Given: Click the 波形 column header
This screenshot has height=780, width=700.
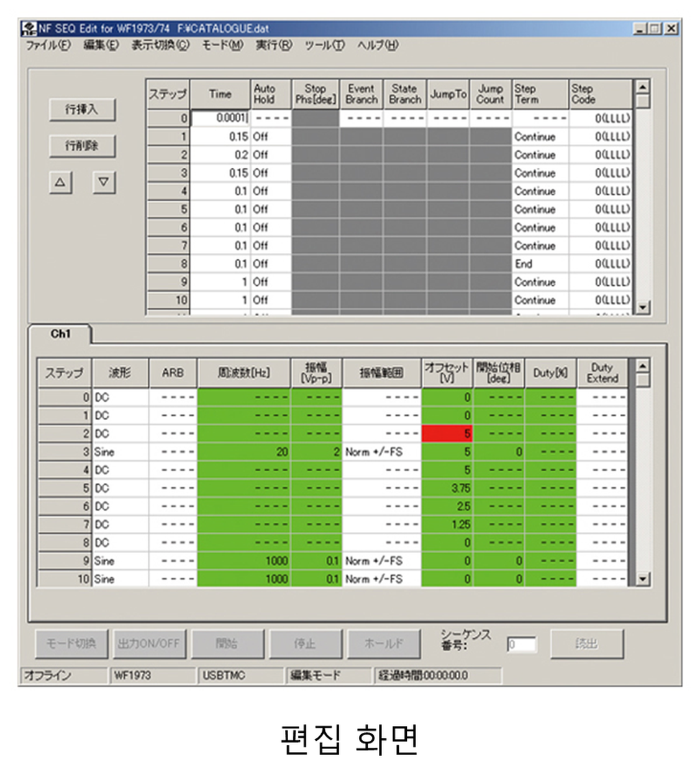Looking at the screenshot, I should pos(120,373).
